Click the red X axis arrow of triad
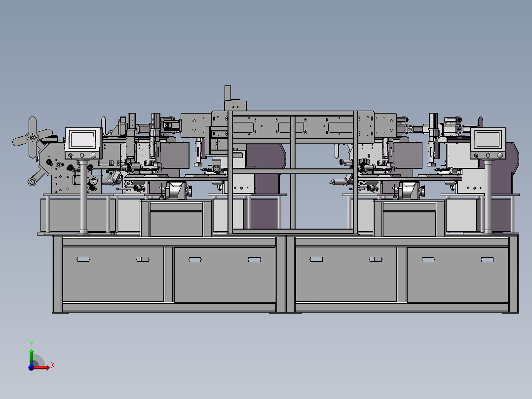532x399 pixels. pyautogui.click(x=42, y=367)
